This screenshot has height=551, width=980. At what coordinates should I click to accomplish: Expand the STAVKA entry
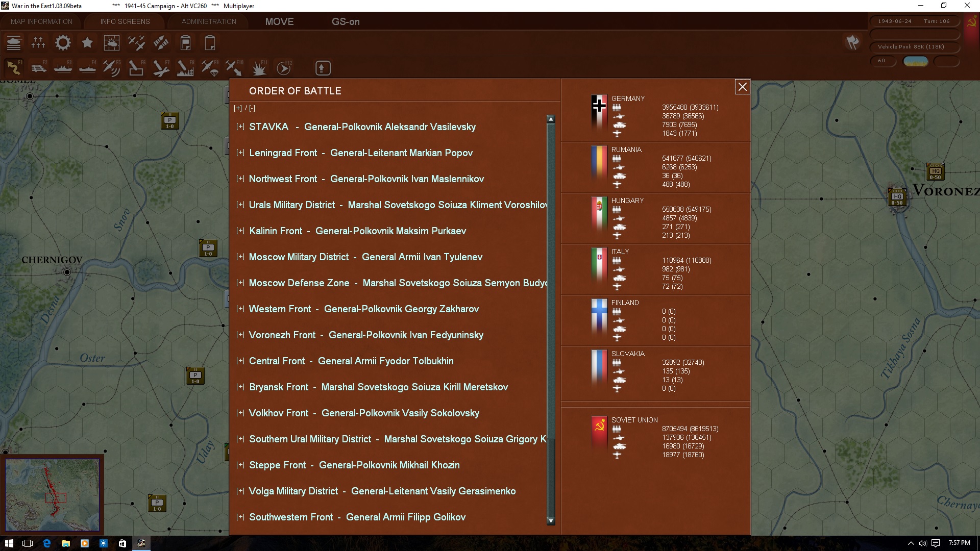pos(240,127)
